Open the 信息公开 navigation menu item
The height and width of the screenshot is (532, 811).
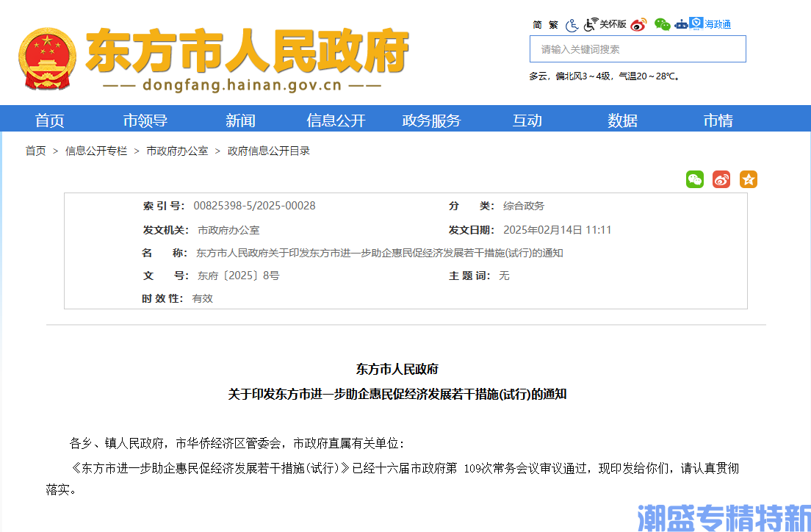click(336, 121)
